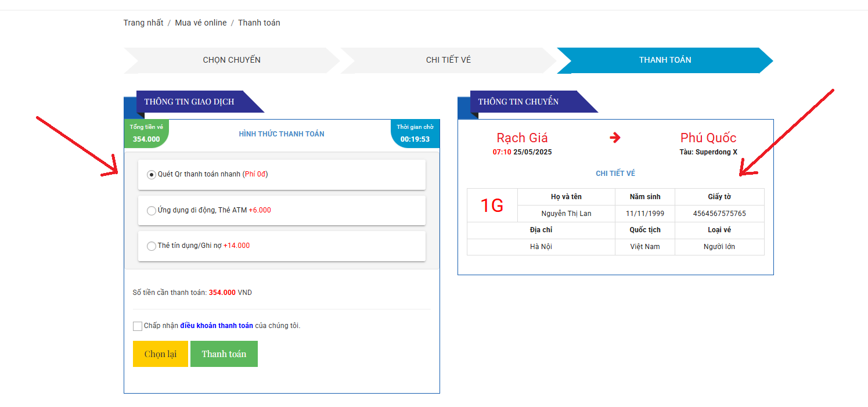Viewport: 868px width, 407px height.
Task: Select Thẻ tín dụng/Ghi nợ radio option
Action: click(152, 246)
